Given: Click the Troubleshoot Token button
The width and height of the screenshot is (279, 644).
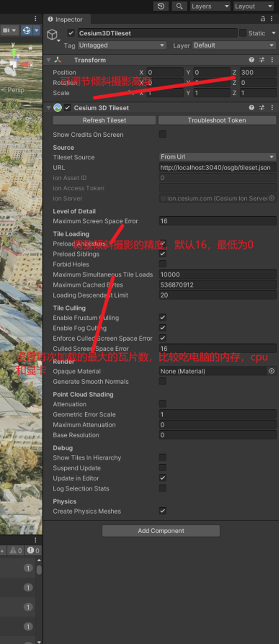Looking at the screenshot, I should tap(217, 120).
